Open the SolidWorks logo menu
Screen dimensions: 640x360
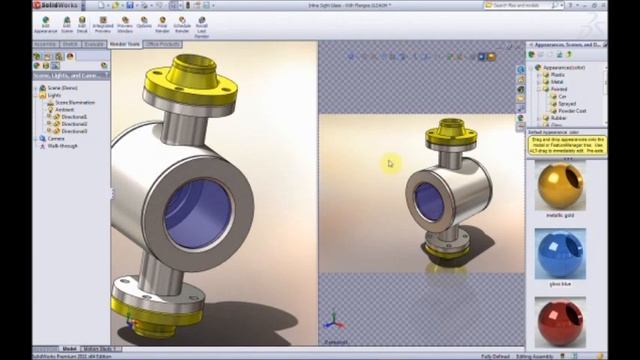click(56, 5)
